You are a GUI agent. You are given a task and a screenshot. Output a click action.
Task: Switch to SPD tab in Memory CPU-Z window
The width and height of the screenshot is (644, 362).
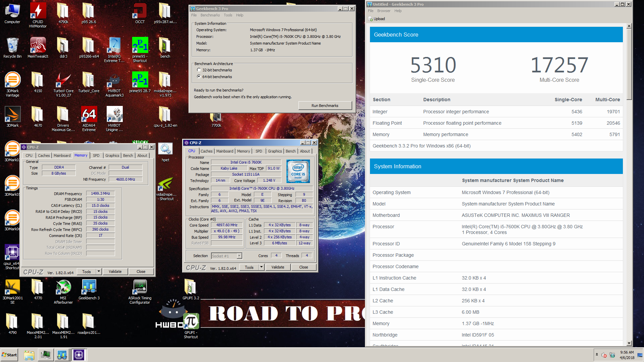[96, 156]
